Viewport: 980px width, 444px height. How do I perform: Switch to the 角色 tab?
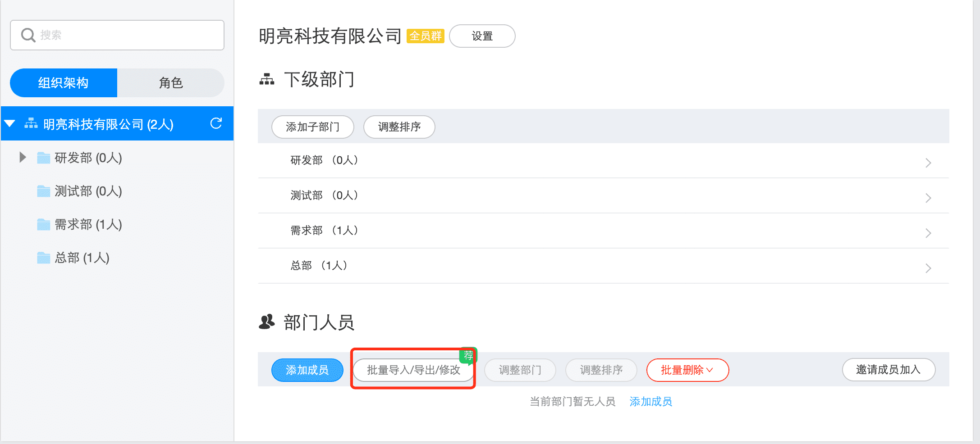[170, 83]
